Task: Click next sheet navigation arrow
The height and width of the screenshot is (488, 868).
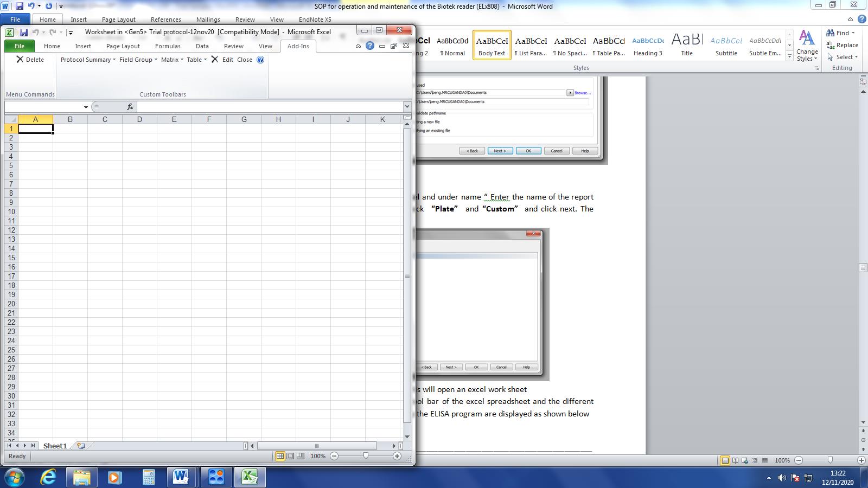Action: click(25, 446)
